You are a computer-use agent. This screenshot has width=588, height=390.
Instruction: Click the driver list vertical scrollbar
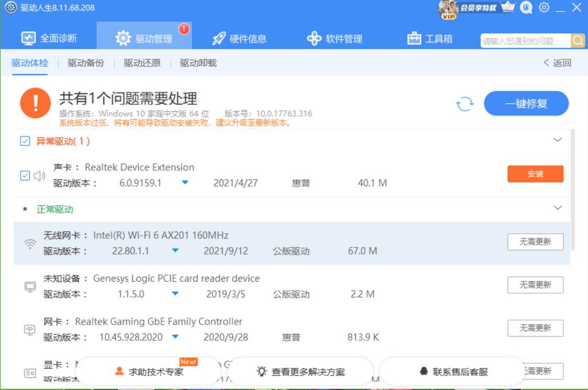coord(573,188)
